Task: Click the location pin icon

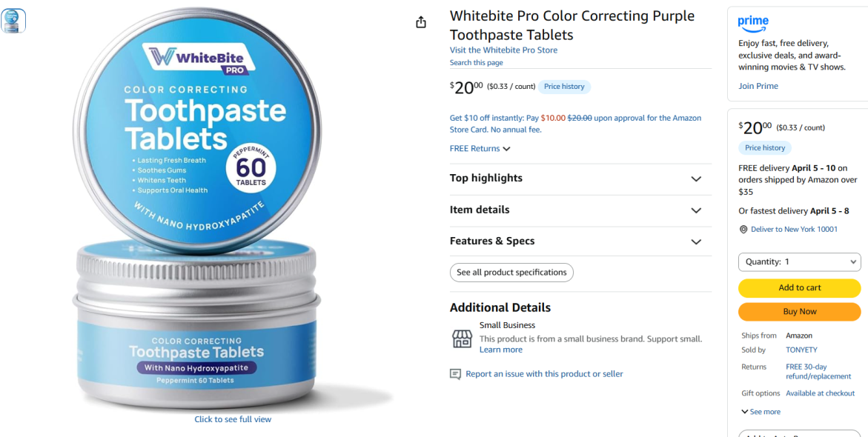Action: [x=743, y=230]
